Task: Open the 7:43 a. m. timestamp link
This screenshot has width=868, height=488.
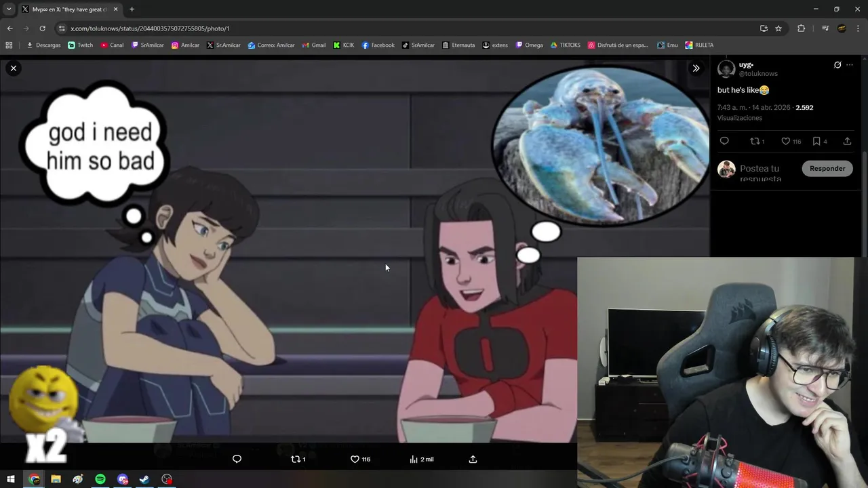Action: coord(754,107)
